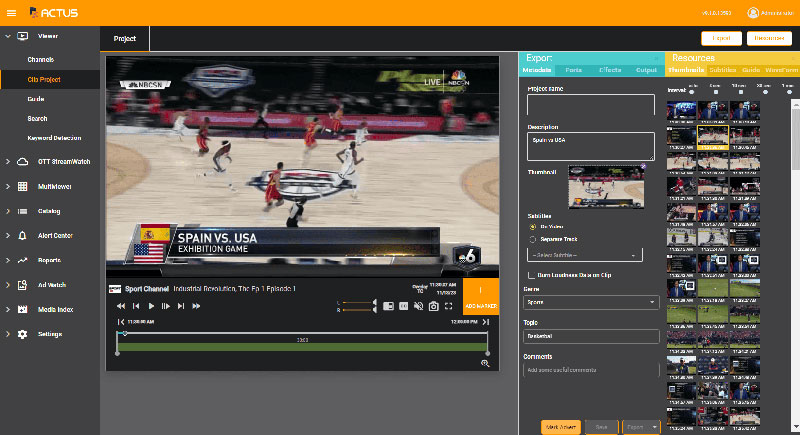Select the Separate Track subtitles option

[532, 240]
